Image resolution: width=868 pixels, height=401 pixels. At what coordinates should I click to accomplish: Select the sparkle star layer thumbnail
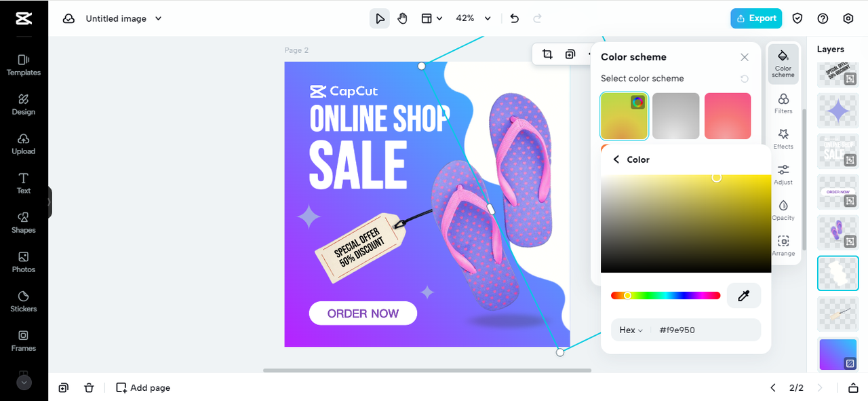pyautogui.click(x=838, y=111)
